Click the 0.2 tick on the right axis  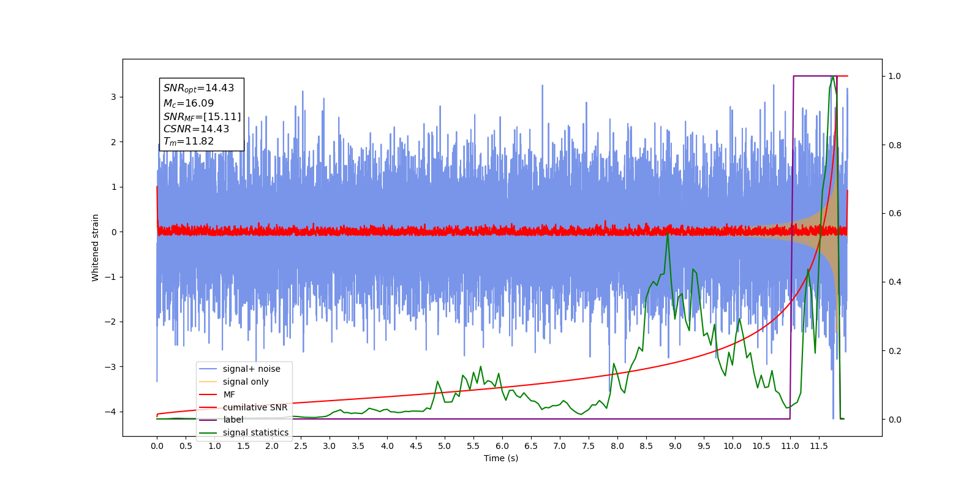(895, 351)
